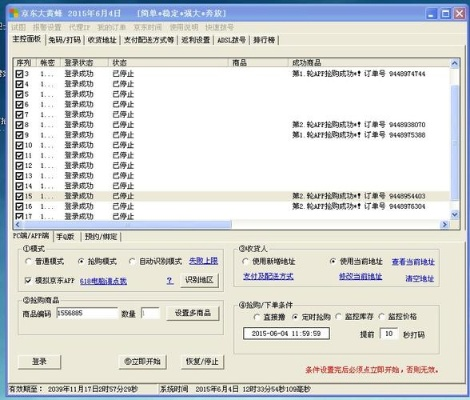Click the 立即开始 button
Image resolution: width=470 pixels, height=400 pixels.
coord(143,362)
